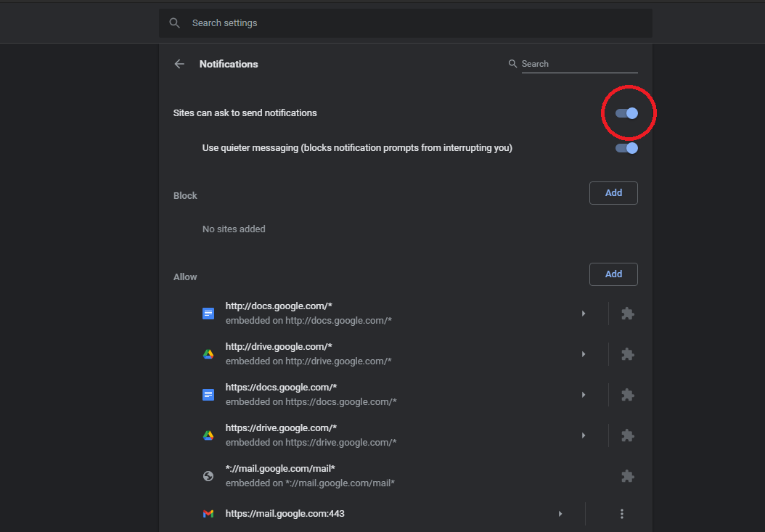Click extension puzzle icon for https://drive.google.com/*
This screenshot has width=765, height=532.
(x=628, y=435)
